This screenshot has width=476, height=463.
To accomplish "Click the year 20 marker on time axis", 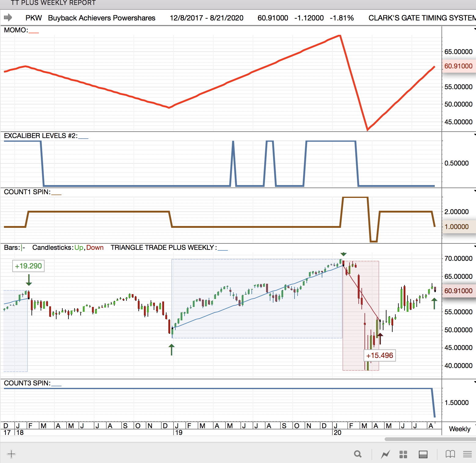I will pos(338,432).
